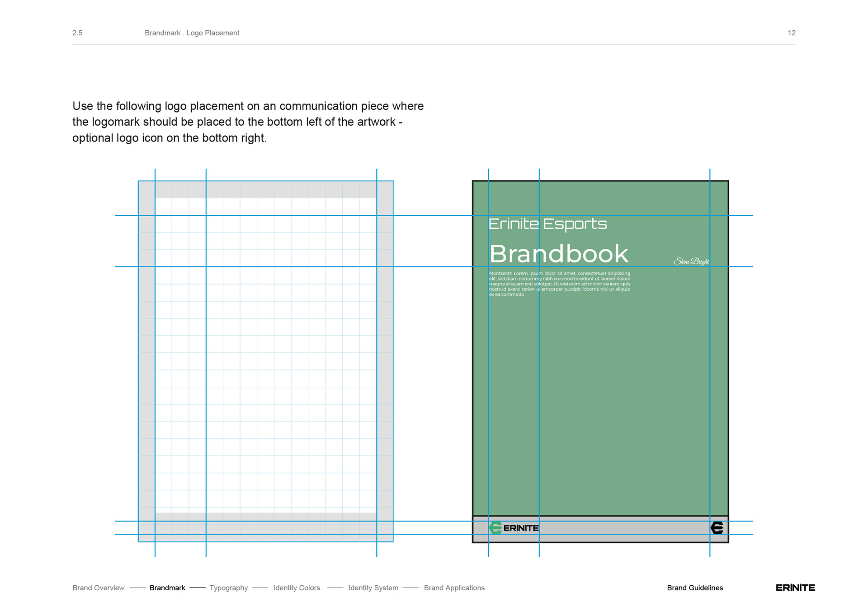868x612 pixels.
Task: Click the Shine Bright script signature
Action: (691, 261)
